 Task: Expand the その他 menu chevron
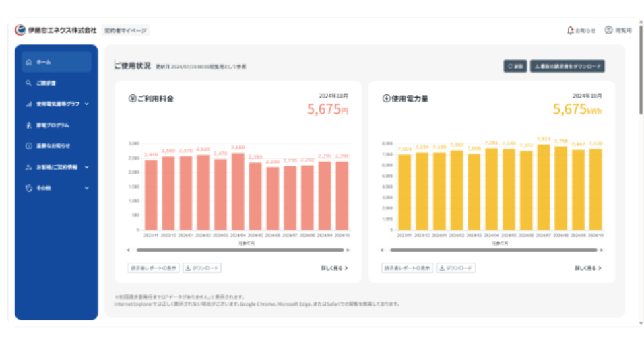(x=87, y=188)
